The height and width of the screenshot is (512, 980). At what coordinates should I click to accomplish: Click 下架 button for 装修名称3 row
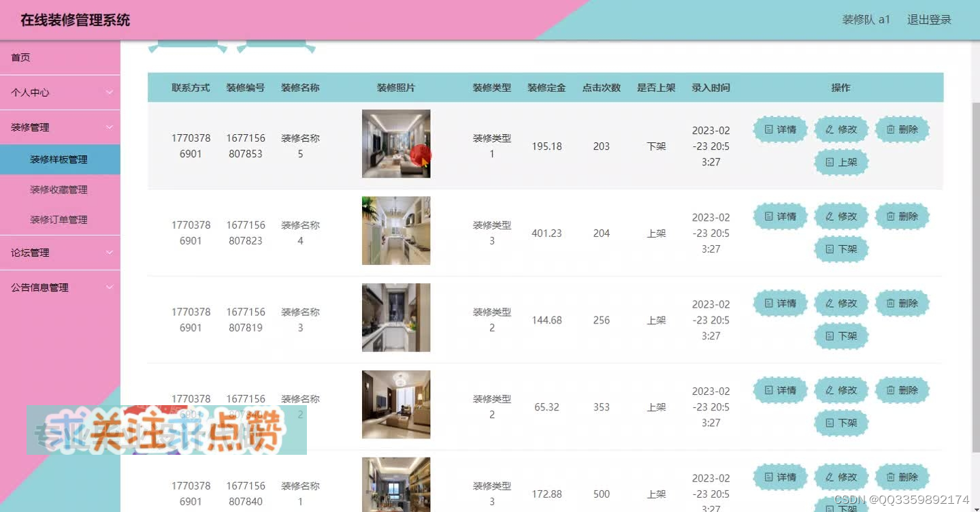point(841,336)
